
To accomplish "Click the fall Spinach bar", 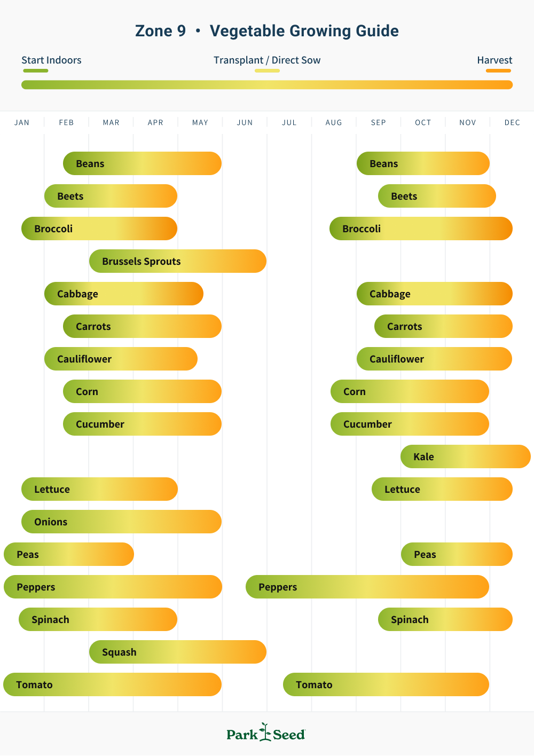I will 445,619.
